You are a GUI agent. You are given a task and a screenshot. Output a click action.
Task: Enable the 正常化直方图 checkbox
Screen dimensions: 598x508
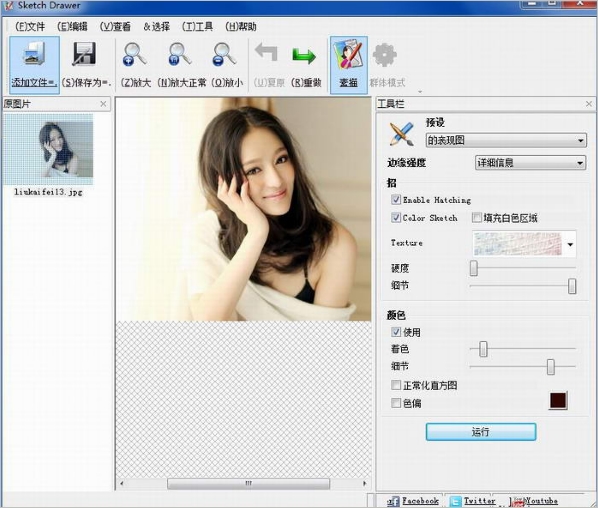396,385
